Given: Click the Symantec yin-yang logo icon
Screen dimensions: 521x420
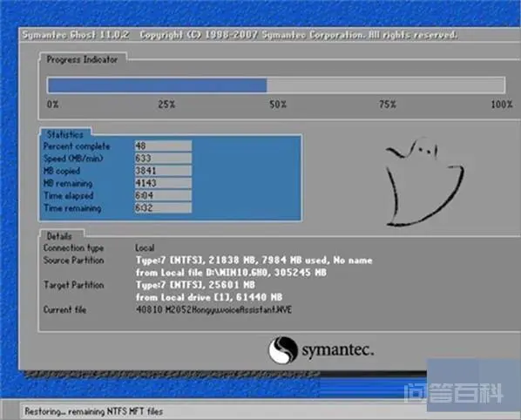Looking at the screenshot, I should pyautogui.click(x=283, y=350).
